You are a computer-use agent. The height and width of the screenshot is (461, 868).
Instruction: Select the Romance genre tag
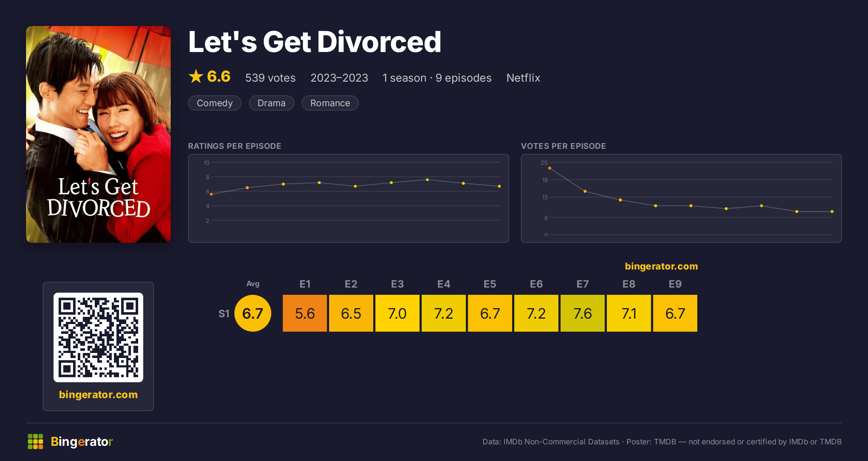click(x=330, y=103)
